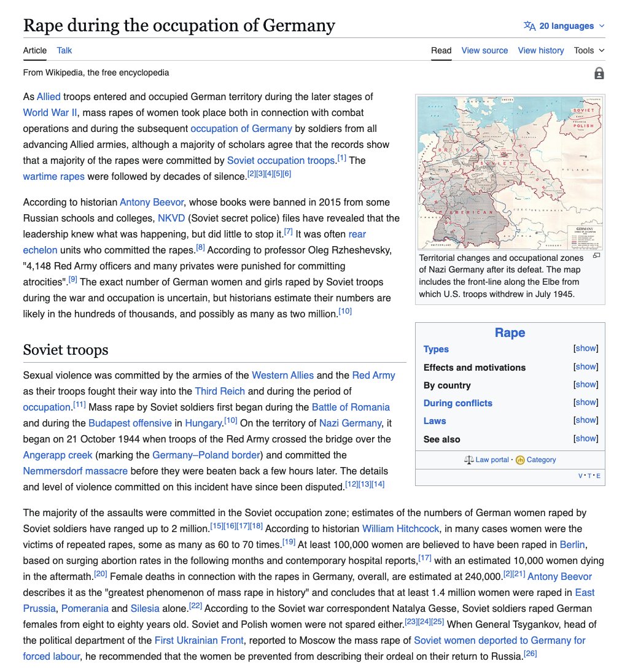Toggle show for During conflicts section
This screenshot has height=672, width=622.
pyautogui.click(x=585, y=403)
